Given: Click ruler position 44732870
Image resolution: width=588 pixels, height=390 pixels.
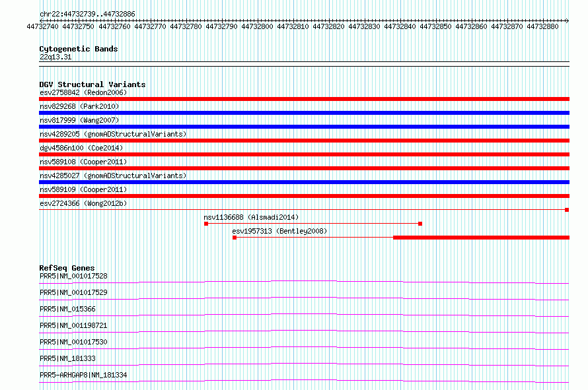Looking at the screenshot, I should [507, 26].
